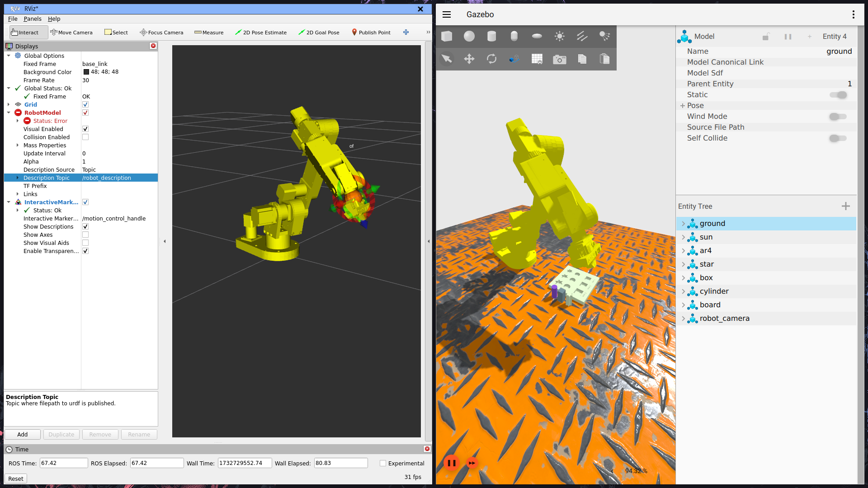The image size is (868, 488).
Task: Expand the Grid display item
Action: tap(9, 104)
